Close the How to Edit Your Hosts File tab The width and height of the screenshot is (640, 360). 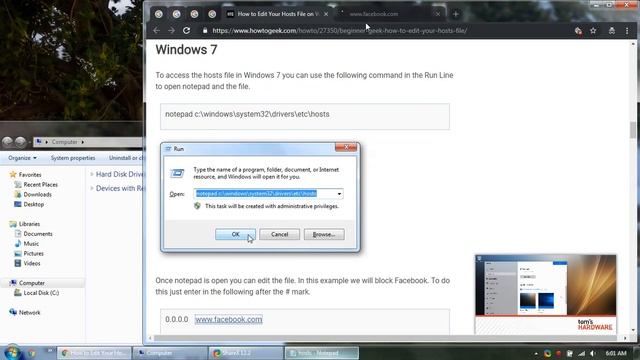(x=326, y=14)
